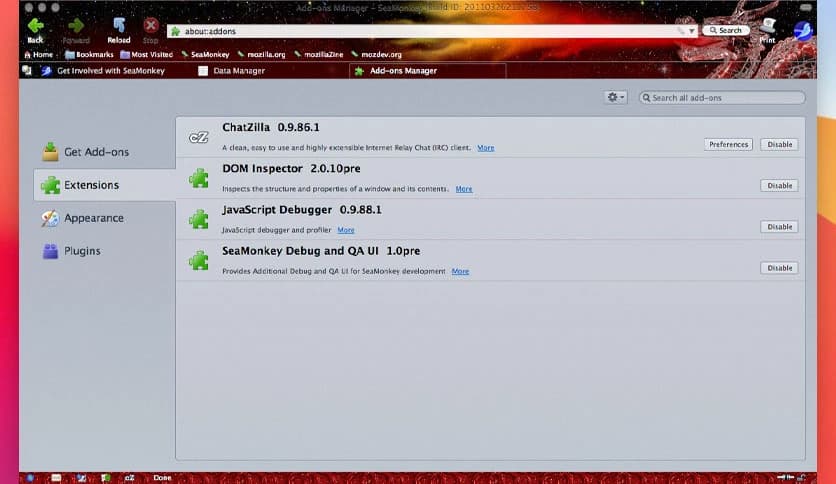Launch ChatZilla from status bar cZ icon
Image resolution: width=836 pixels, height=484 pixels.
point(130,478)
